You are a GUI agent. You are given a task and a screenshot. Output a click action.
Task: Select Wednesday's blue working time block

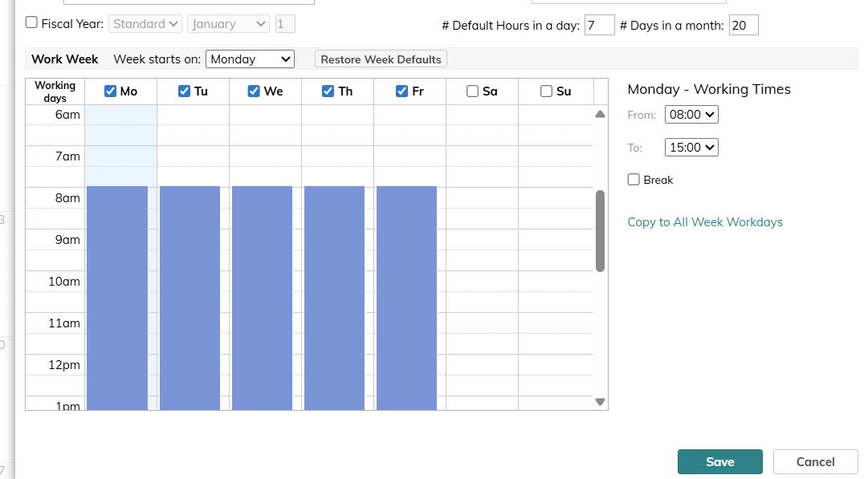[x=262, y=298]
